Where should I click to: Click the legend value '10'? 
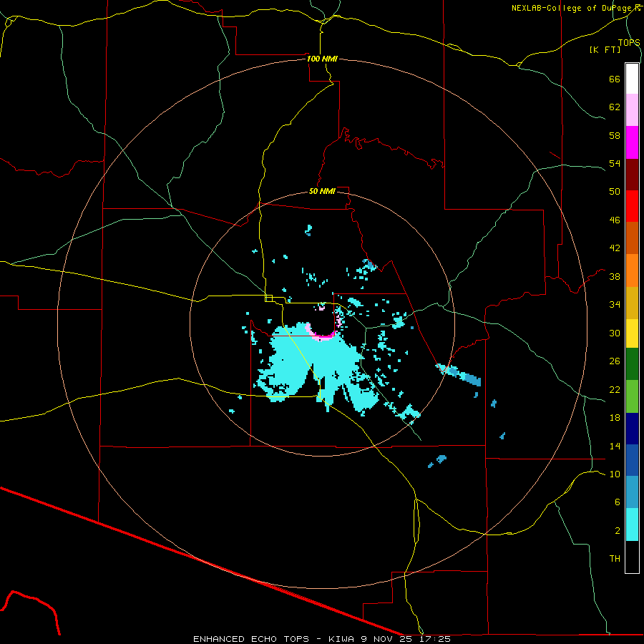coord(615,474)
